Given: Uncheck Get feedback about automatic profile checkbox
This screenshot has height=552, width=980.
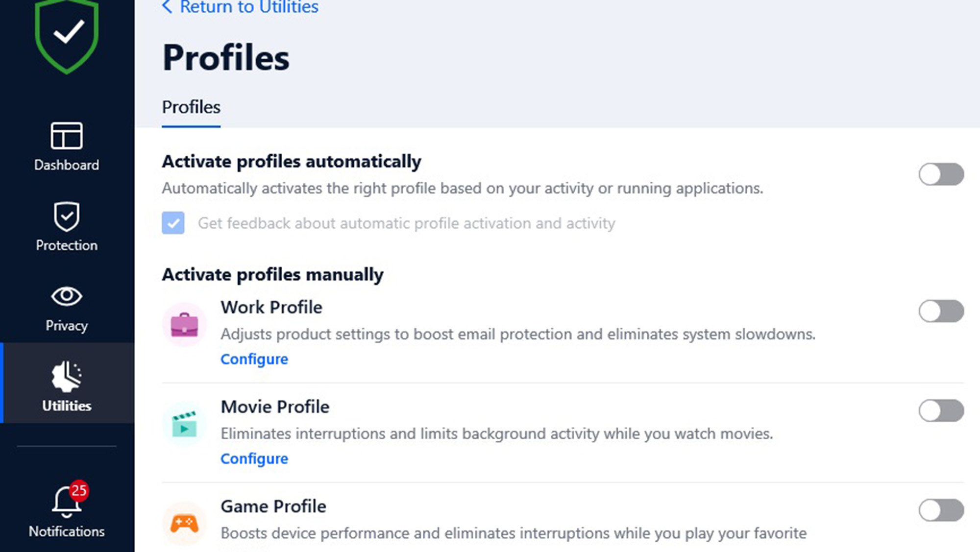Looking at the screenshot, I should click(173, 223).
